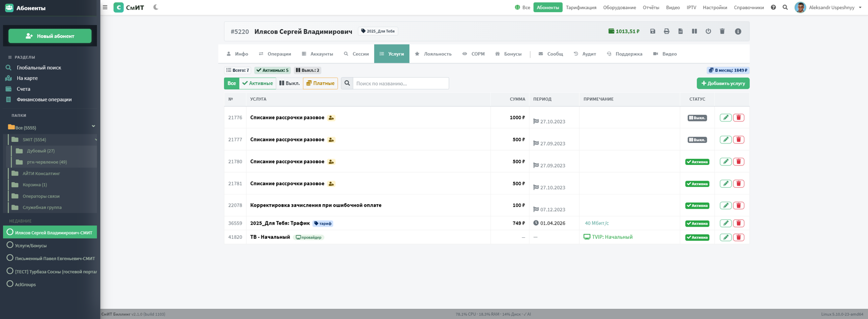Click the save icon in subscriber header
The width and height of the screenshot is (868, 319).
pos(653,31)
